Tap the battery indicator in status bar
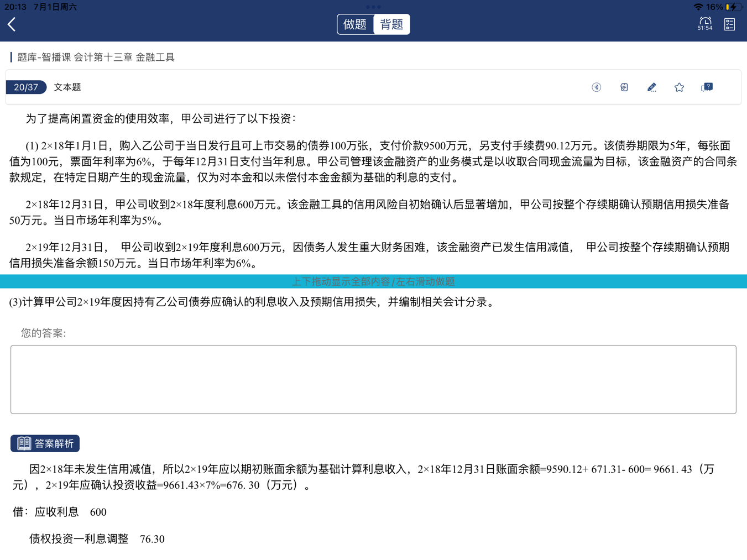The image size is (747, 560). 732,7
